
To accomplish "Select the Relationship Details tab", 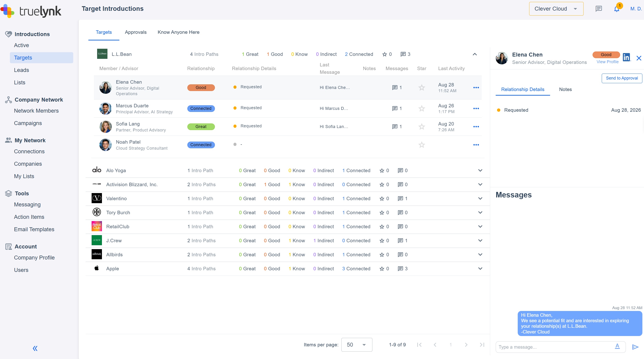I will pyautogui.click(x=523, y=89).
